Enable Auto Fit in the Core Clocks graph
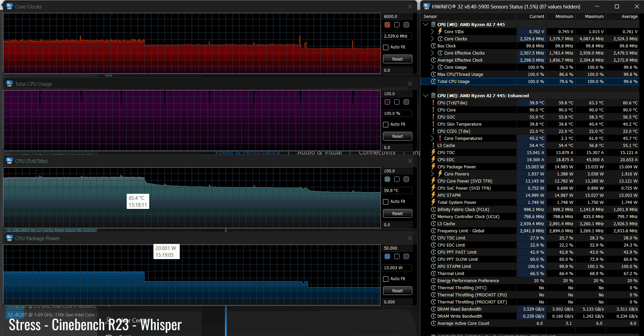This screenshot has width=644, height=336. click(386, 47)
